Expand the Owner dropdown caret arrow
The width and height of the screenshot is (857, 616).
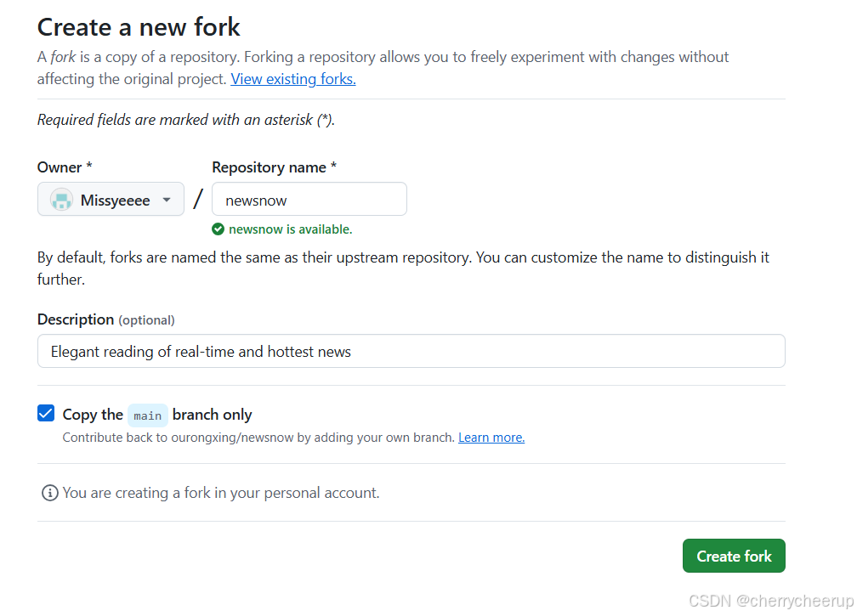click(x=167, y=201)
